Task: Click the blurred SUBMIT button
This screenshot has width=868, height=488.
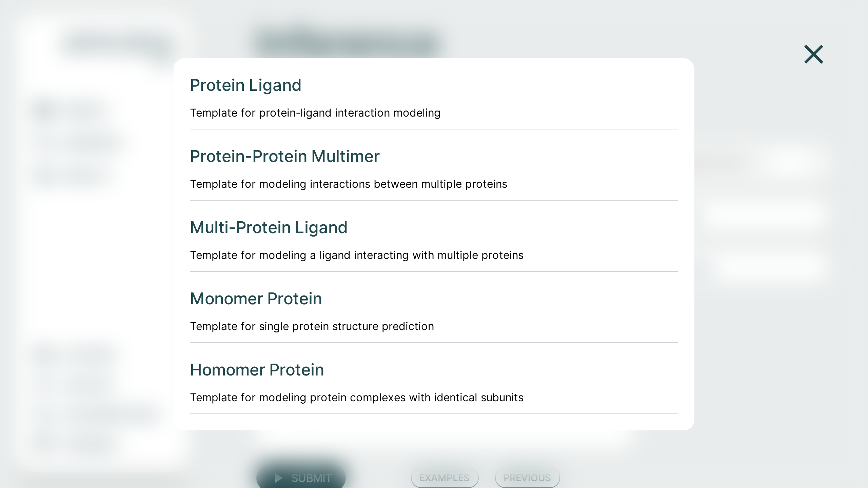Action: point(301,477)
